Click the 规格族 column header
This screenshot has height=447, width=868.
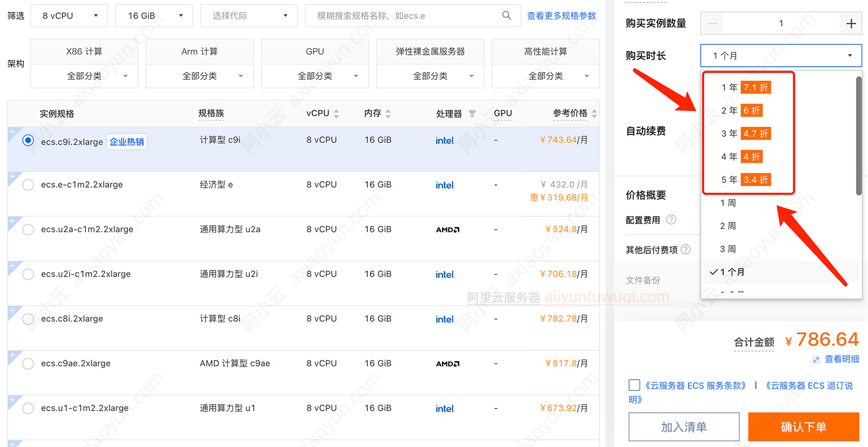point(211,113)
